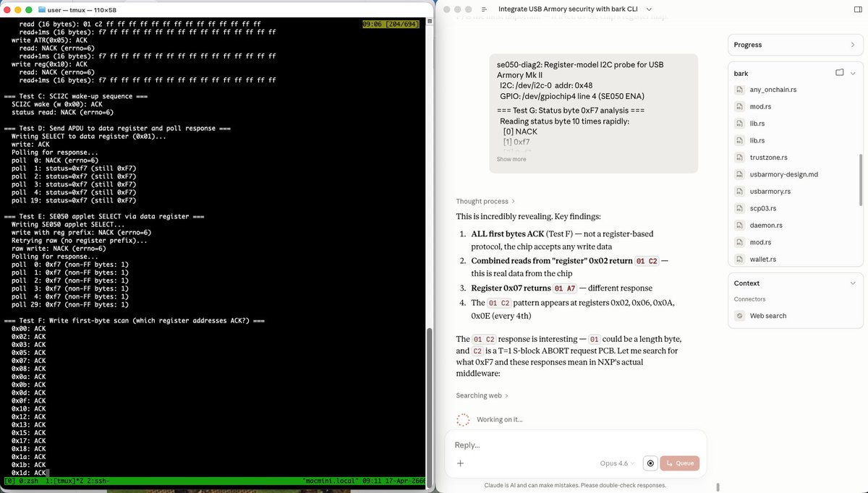Expand the Thought process section
The width and height of the screenshot is (868, 493).
click(x=485, y=201)
